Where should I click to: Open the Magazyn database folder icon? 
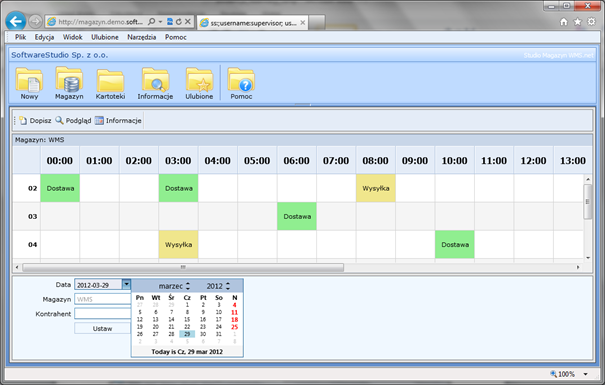pyautogui.click(x=69, y=79)
